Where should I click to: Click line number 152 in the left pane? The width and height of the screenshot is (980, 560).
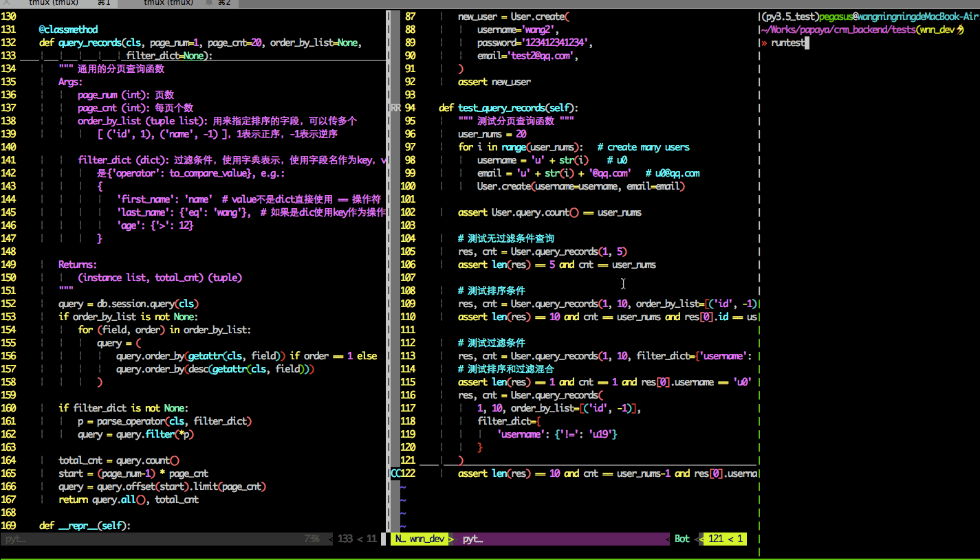pos(9,304)
